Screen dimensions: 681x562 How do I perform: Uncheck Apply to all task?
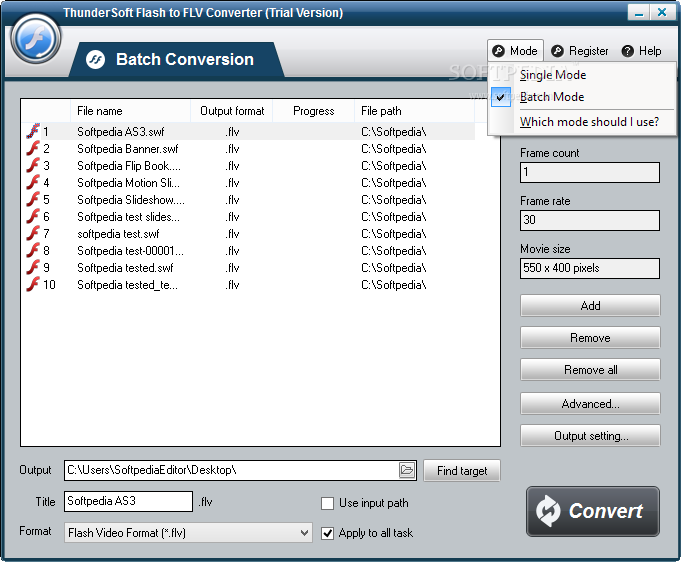[x=327, y=533]
